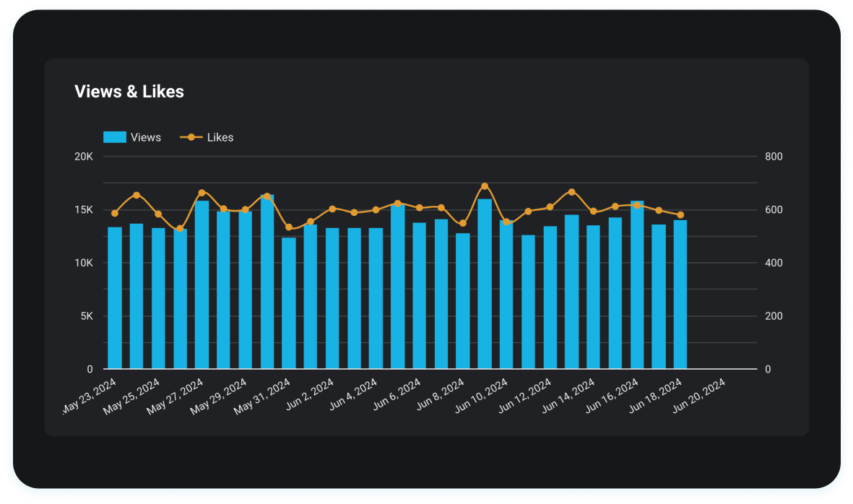Select the shortest bar near May 31
Viewport: 853px width, 504px height.
coord(288,303)
